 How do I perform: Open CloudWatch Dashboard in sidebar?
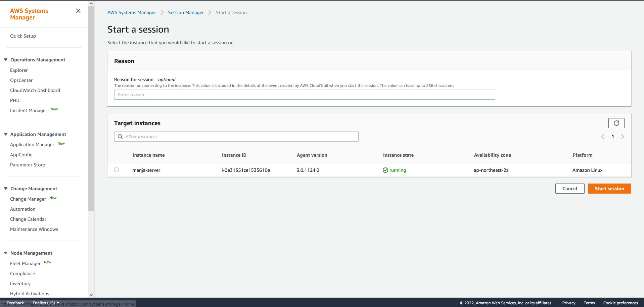(x=35, y=90)
